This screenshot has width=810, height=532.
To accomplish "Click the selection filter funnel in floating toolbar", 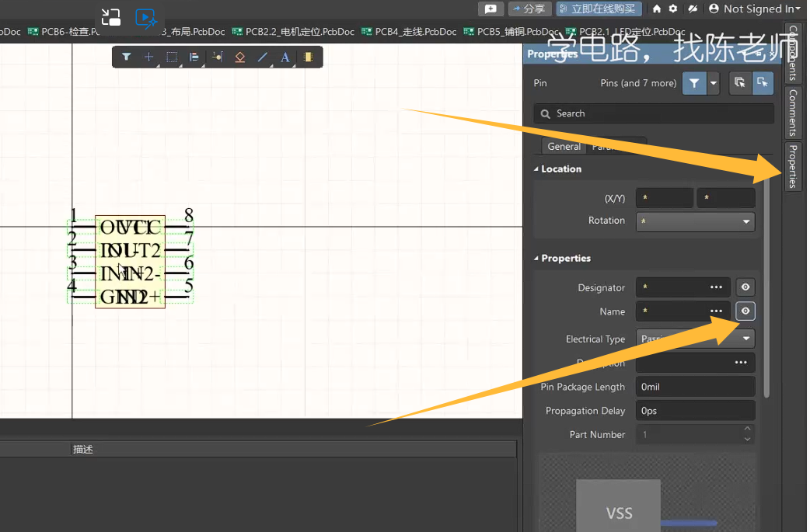I will click(126, 57).
